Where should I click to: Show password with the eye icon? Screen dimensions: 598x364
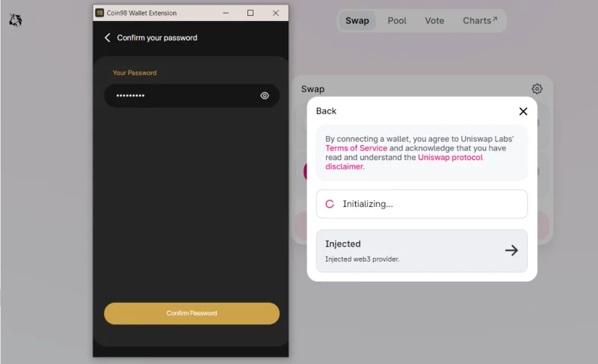coord(265,96)
